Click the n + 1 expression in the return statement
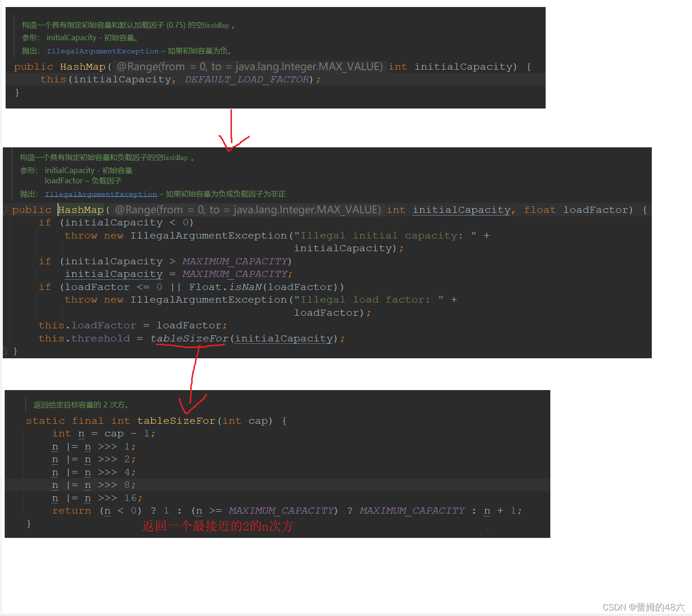692x616 pixels. click(x=500, y=511)
